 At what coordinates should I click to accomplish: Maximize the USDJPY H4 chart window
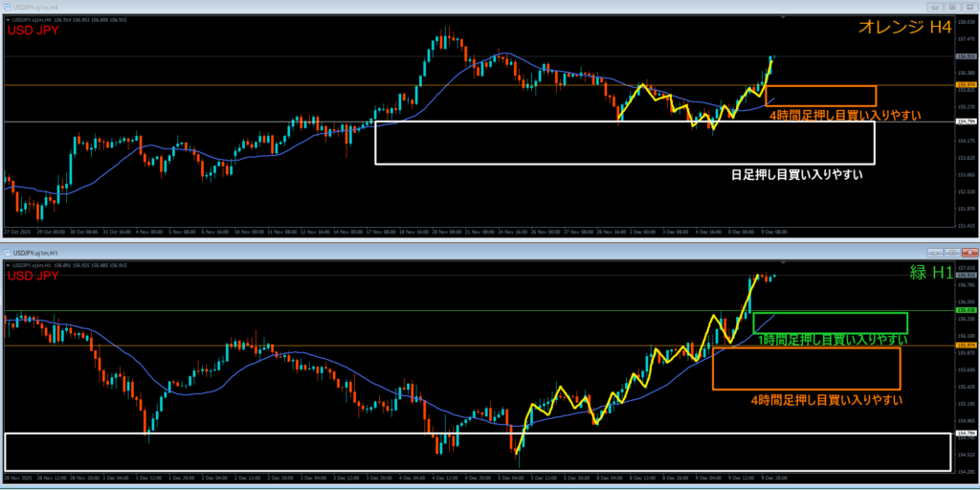(952, 7)
